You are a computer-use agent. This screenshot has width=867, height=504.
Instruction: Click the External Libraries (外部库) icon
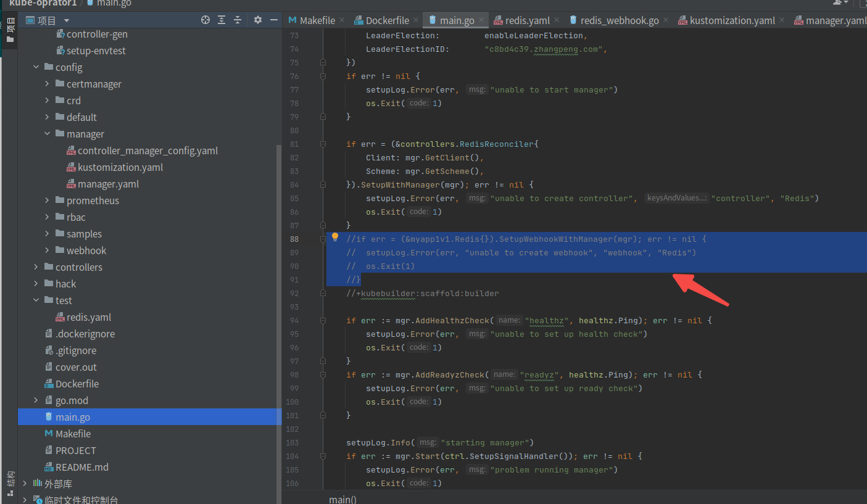(38, 484)
